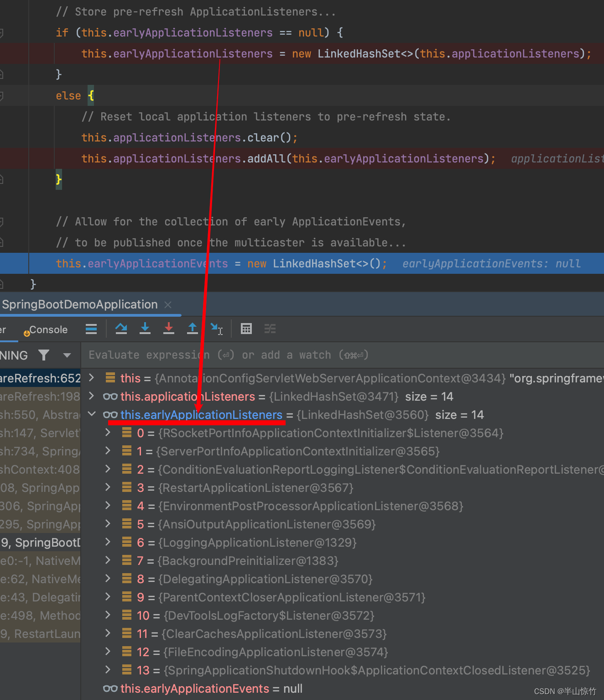Expand element 4 EnvironmentPostProcessorApplicationListener
This screenshot has width=604, height=700.
tap(108, 505)
